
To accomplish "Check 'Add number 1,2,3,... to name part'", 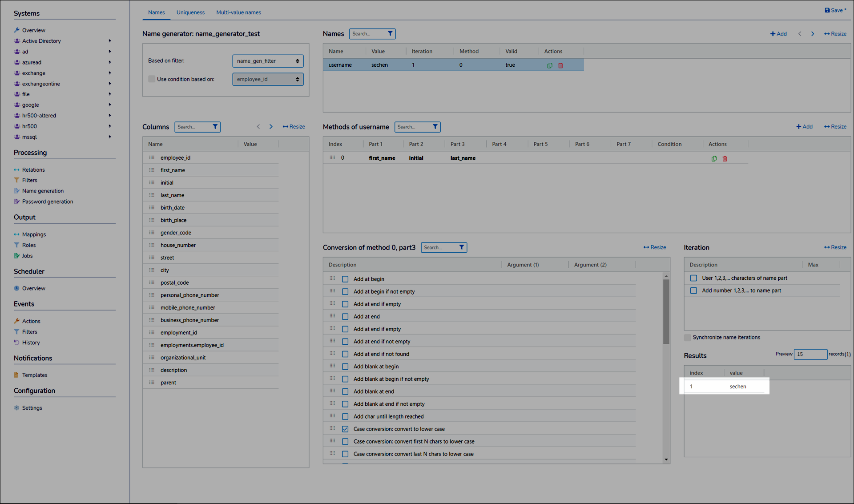I will pyautogui.click(x=693, y=290).
